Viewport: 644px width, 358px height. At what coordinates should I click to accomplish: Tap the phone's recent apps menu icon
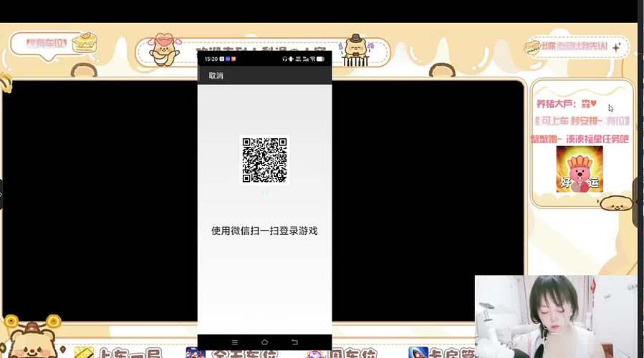[x=234, y=342]
